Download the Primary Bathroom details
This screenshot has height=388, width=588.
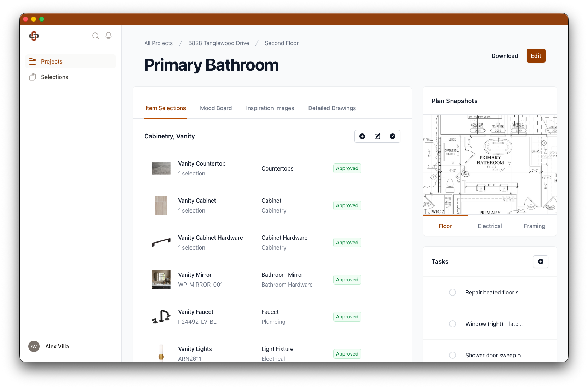pos(505,56)
